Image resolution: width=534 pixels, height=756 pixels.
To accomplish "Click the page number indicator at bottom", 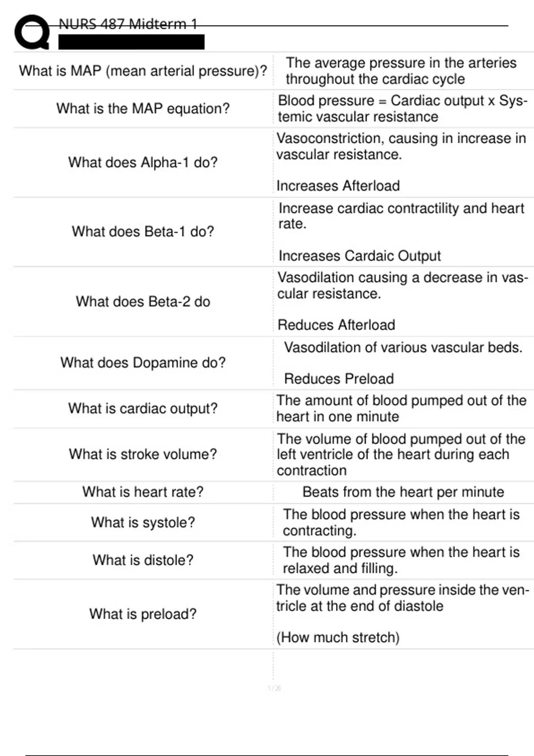I will click(x=274, y=688).
